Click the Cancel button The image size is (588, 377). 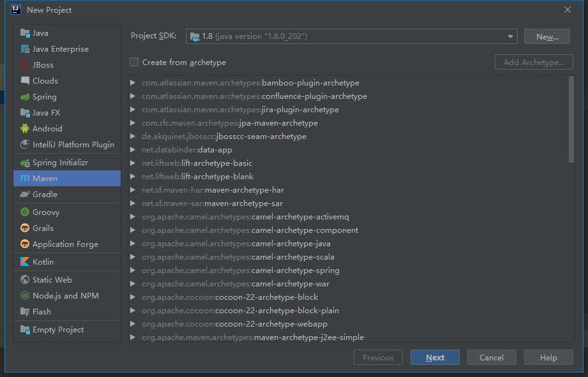(x=492, y=357)
